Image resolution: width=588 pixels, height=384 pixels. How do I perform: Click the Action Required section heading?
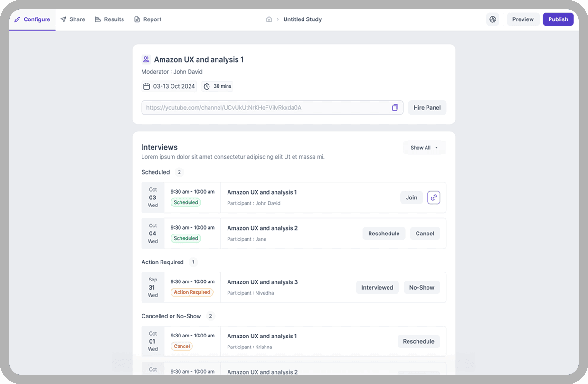162,262
